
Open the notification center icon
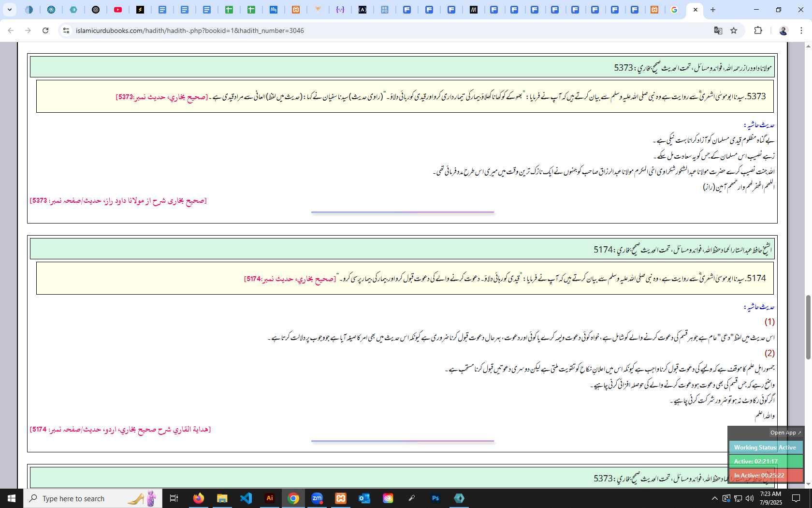[x=796, y=498]
